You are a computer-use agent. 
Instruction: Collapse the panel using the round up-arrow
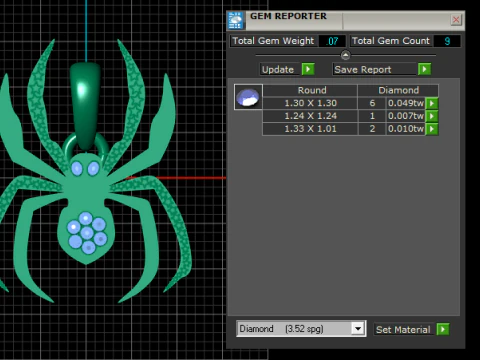click(346, 55)
